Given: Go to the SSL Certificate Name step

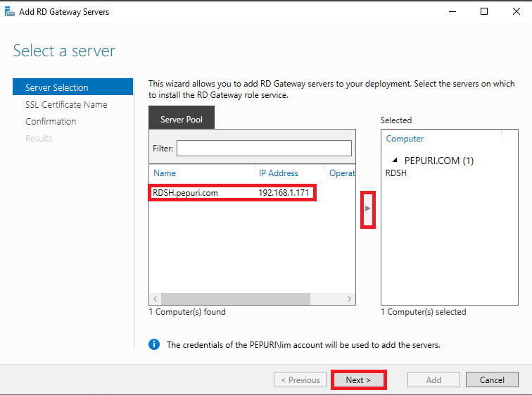Looking at the screenshot, I should coord(66,104).
